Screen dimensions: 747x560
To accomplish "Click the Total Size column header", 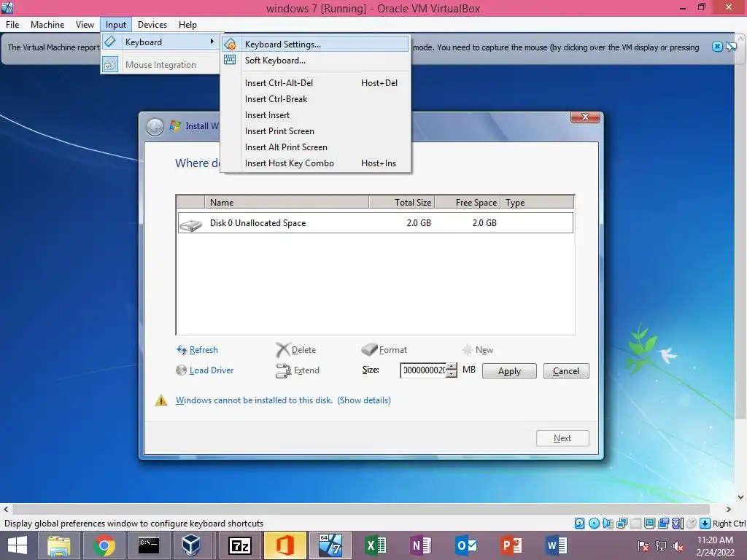I will click(402, 203).
